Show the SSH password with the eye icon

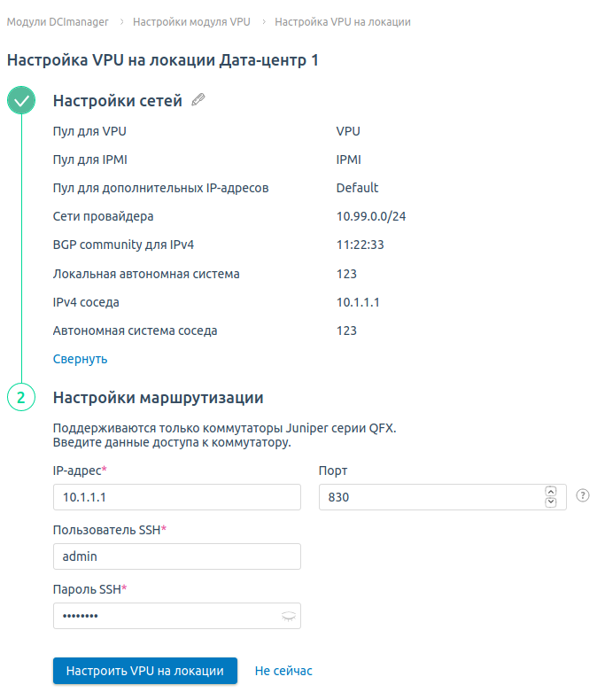tap(289, 616)
